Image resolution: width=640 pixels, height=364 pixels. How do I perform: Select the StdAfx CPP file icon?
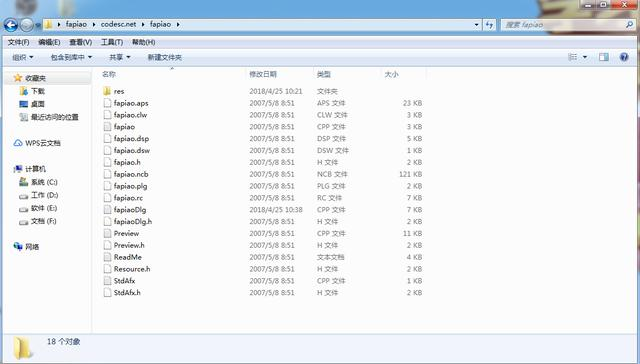pos(107,280)
